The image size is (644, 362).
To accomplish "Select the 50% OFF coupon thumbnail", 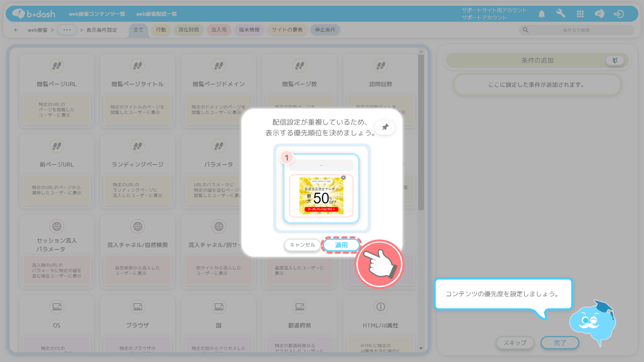I will tap(321, 196).
